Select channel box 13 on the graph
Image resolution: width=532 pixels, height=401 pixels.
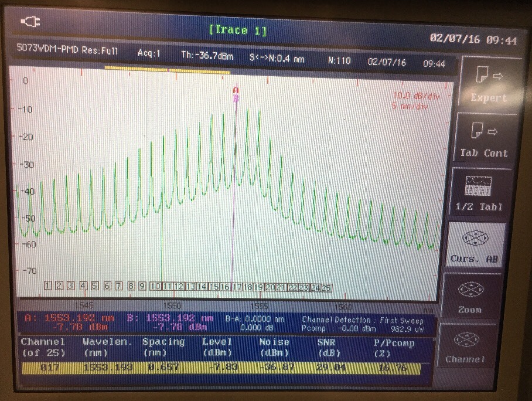click(x=190, y=287)
